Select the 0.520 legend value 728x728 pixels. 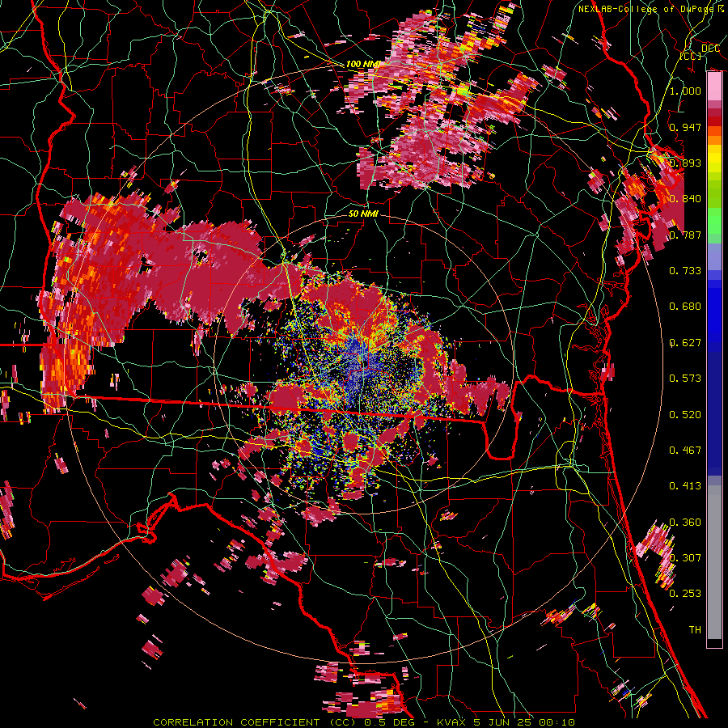click(685, 415)
